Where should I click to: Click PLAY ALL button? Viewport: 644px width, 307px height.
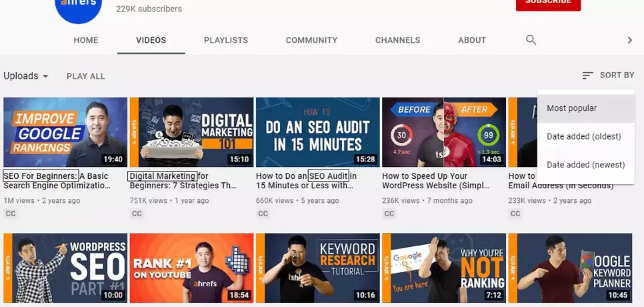[86, 76]
